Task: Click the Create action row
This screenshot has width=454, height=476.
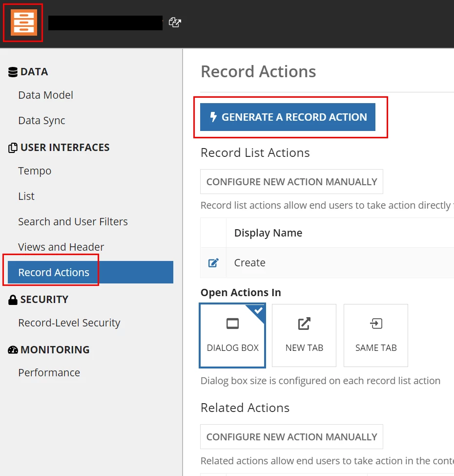Action: pyautogui.click(x=327, y=262)
